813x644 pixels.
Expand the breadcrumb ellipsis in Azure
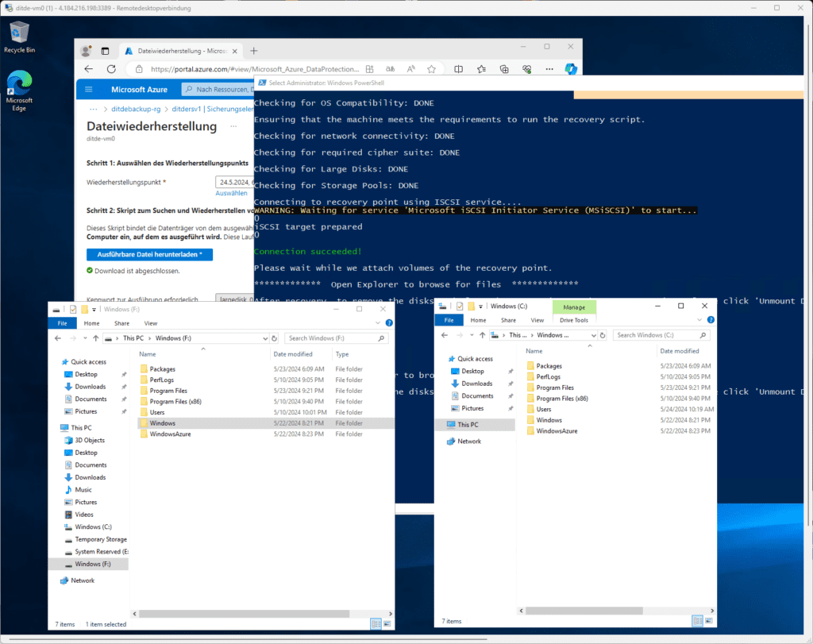click(94, 109)
